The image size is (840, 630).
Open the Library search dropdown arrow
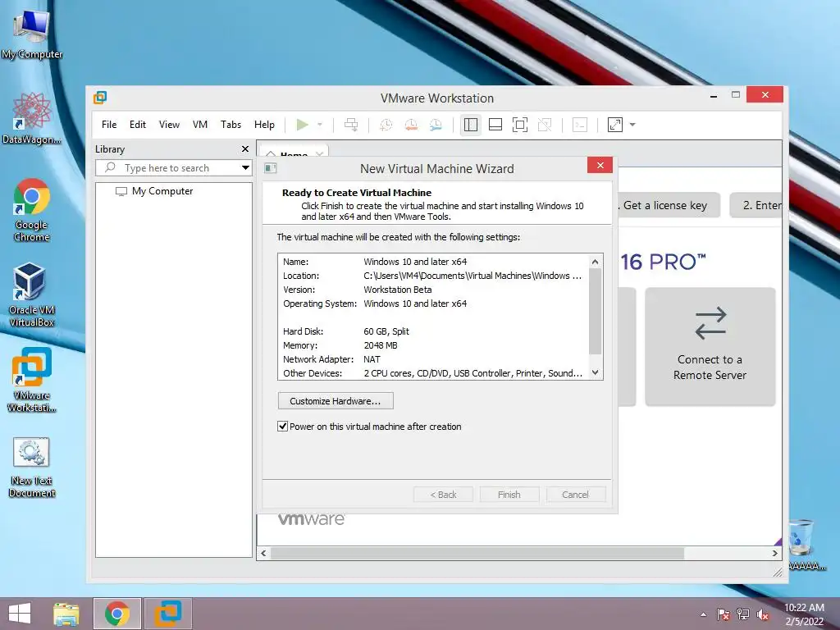[x=245, y=167]
